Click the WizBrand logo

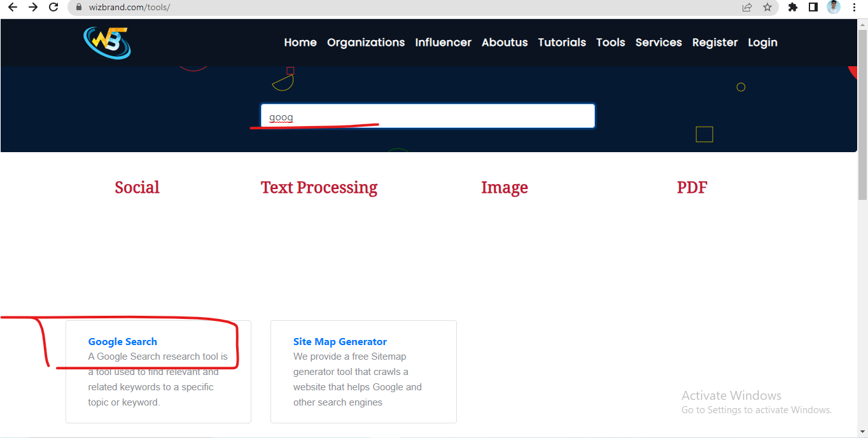tap(106, 42)
